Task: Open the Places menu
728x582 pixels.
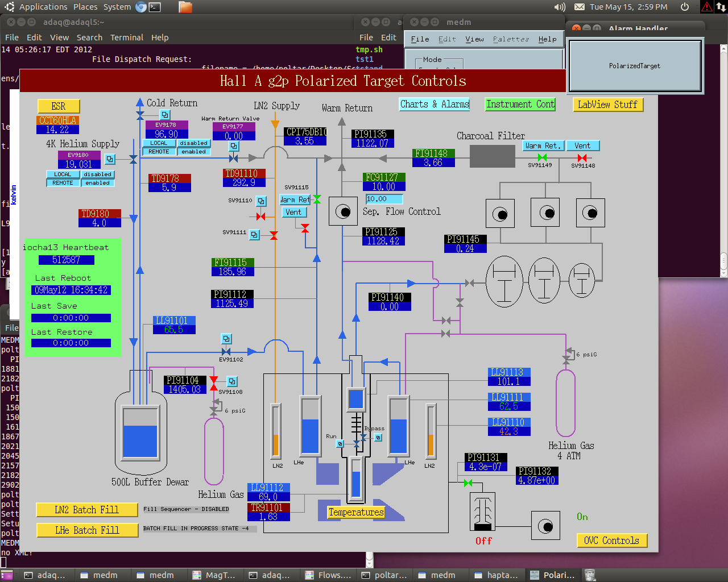Action: (x=85, y=7)
